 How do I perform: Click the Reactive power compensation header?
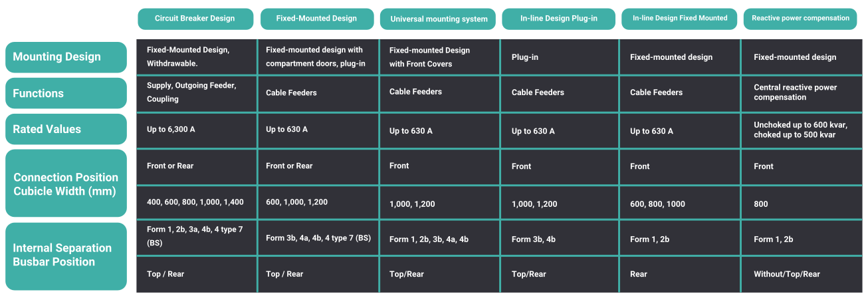pos(800,19)
